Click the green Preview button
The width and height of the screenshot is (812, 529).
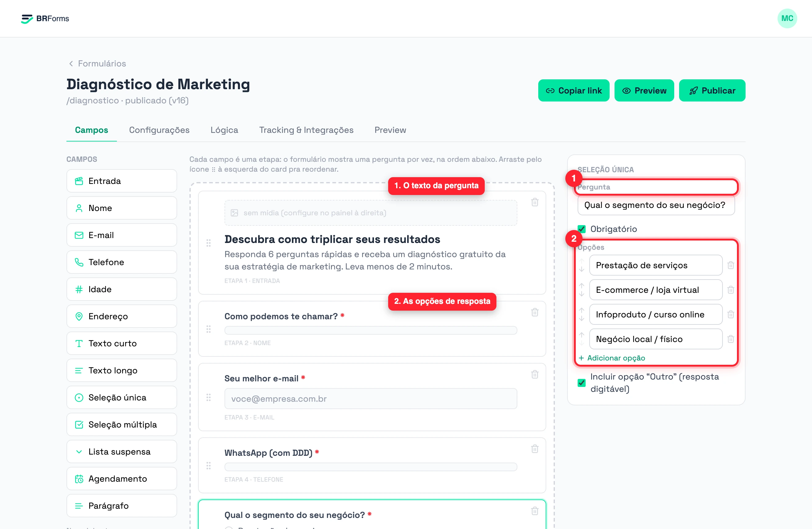tap(644, 90)
